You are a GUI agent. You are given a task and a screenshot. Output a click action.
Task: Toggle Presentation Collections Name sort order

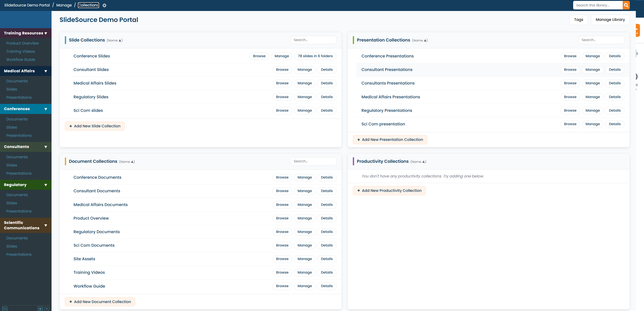coord(420,40)
